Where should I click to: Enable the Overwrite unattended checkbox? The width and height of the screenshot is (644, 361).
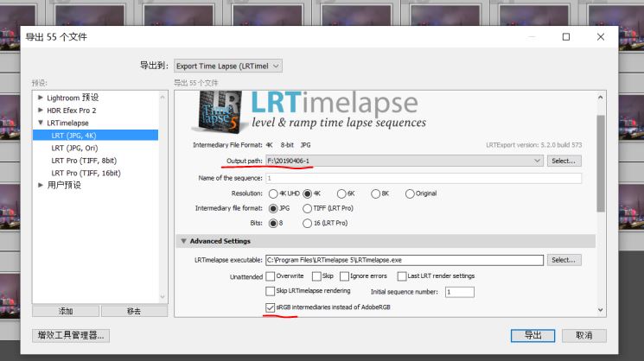(x=271, y=276)
